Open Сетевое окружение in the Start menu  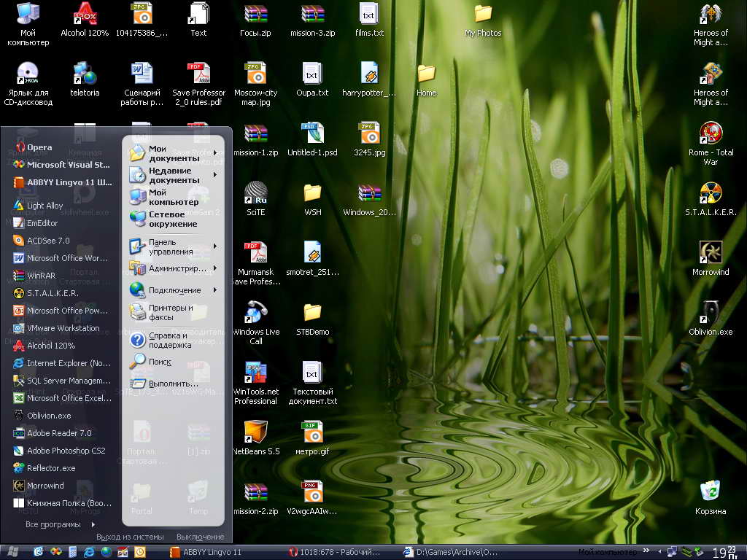click(163, 219)
